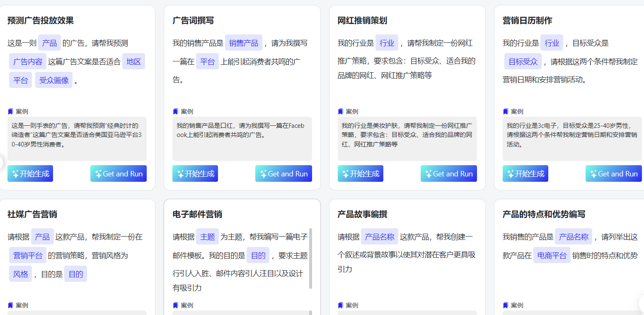Click bookmark icon beside 案例 in 网红推销策划 card
Screen dimensions: 644x315
tap(341, 112)
